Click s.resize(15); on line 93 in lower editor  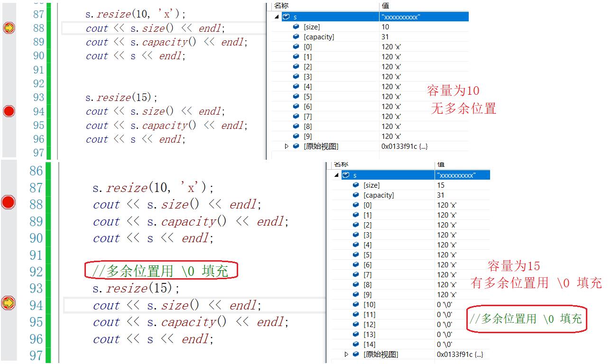point(136,288)
